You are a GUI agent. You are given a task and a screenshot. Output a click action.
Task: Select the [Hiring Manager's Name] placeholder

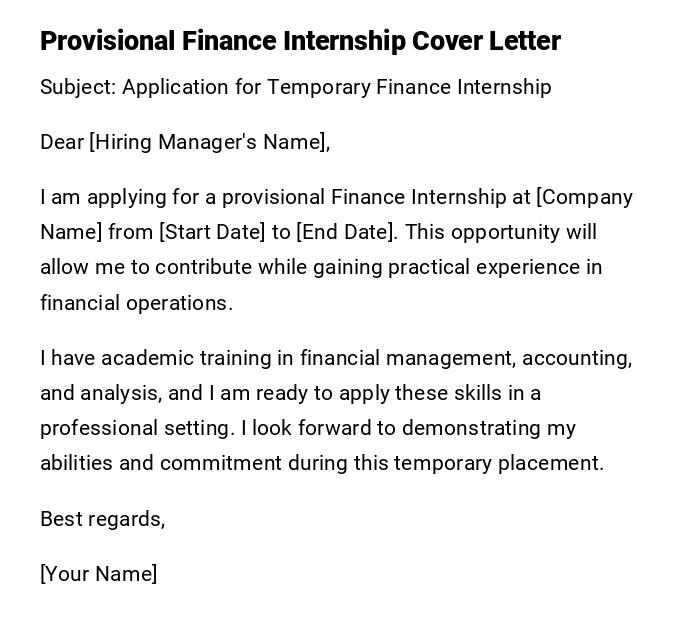pyautogui.click(x=208, y=142)
